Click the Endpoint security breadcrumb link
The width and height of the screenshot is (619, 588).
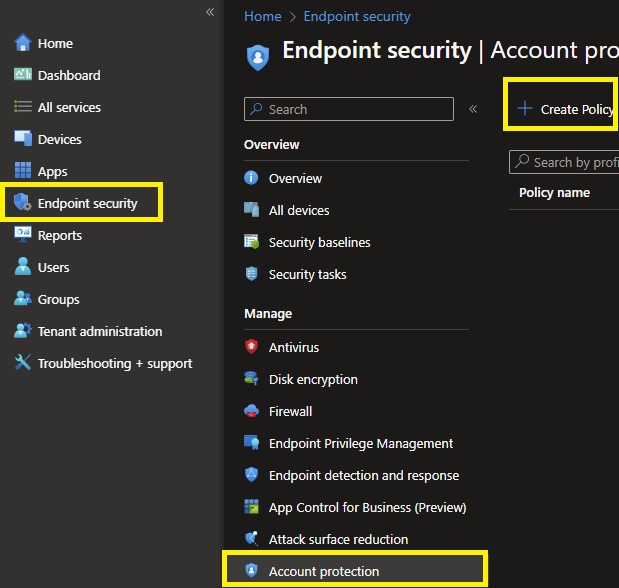pos(357,16)
